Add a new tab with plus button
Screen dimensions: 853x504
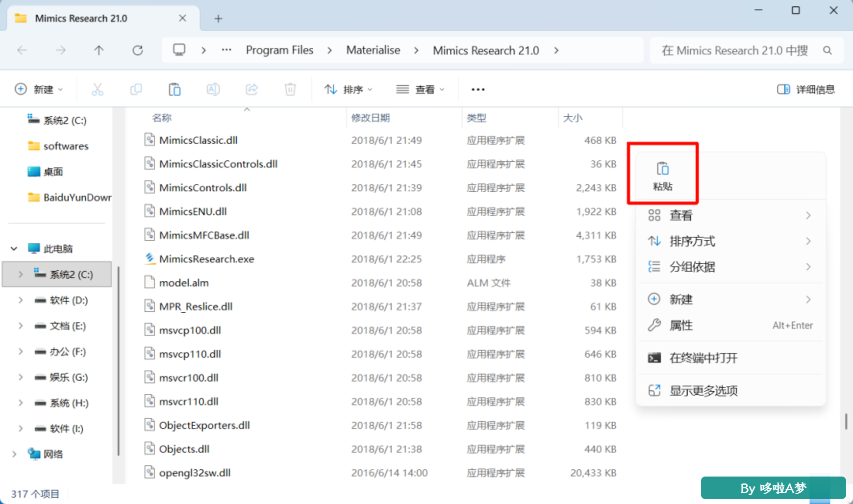tap(218, 19)
